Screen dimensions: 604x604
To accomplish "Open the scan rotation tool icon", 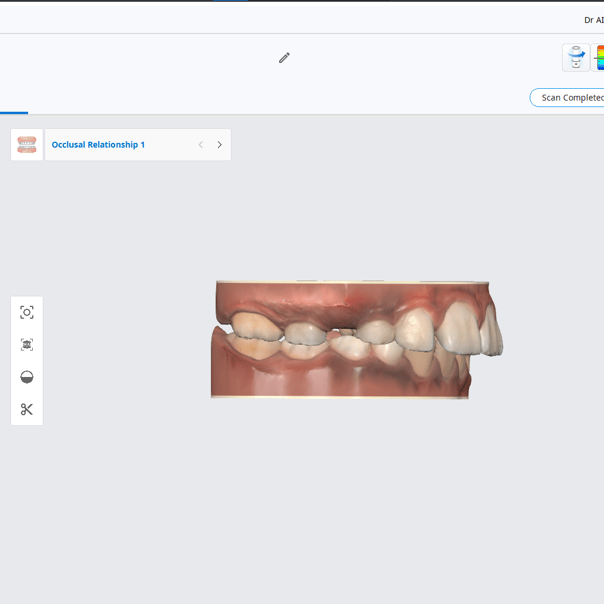I will 576,57.
